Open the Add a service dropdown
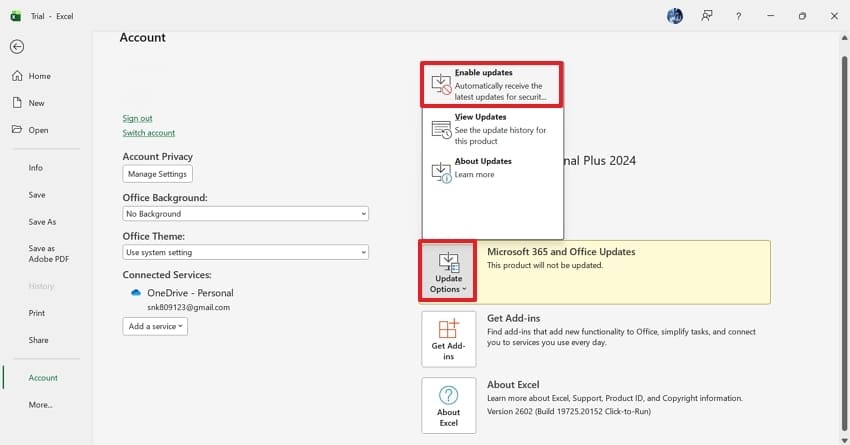Viewport: 850px width, 445px height. [x=155, y=326]
